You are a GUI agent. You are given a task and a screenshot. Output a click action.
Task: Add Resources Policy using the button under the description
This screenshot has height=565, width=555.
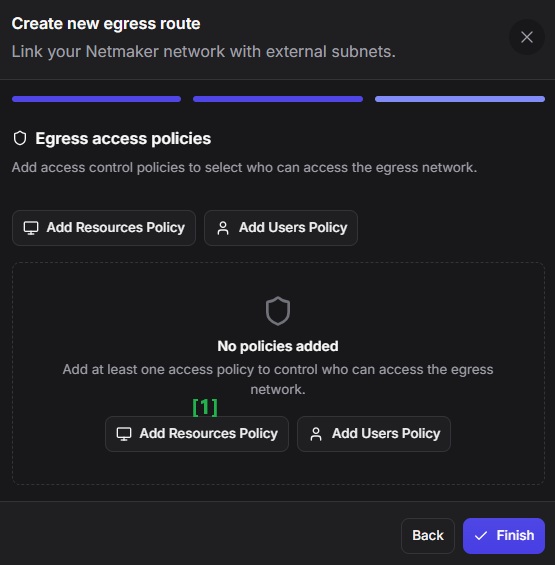(x=104, y=228)
